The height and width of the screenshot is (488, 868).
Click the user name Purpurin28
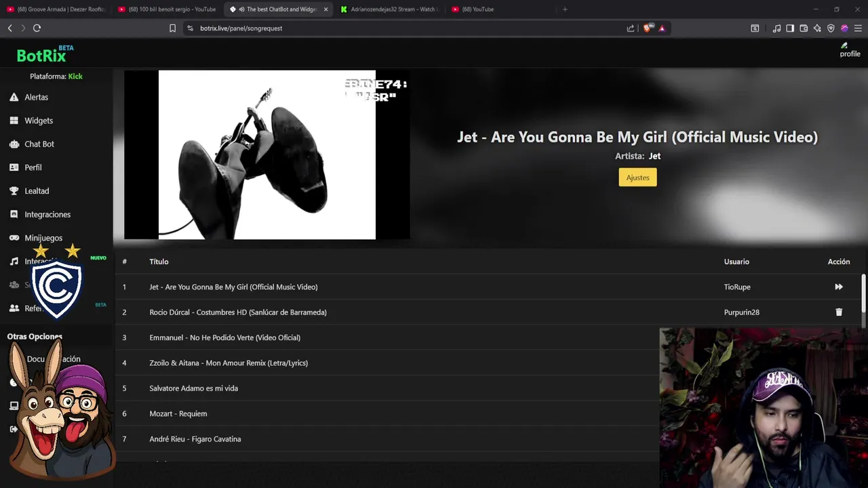tap(741, 312)
